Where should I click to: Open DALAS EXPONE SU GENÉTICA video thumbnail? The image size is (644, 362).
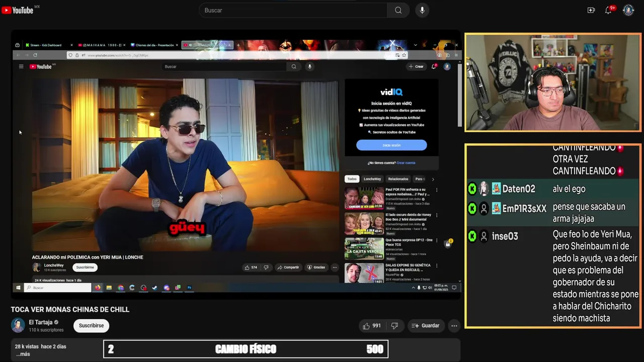[364, 273]
